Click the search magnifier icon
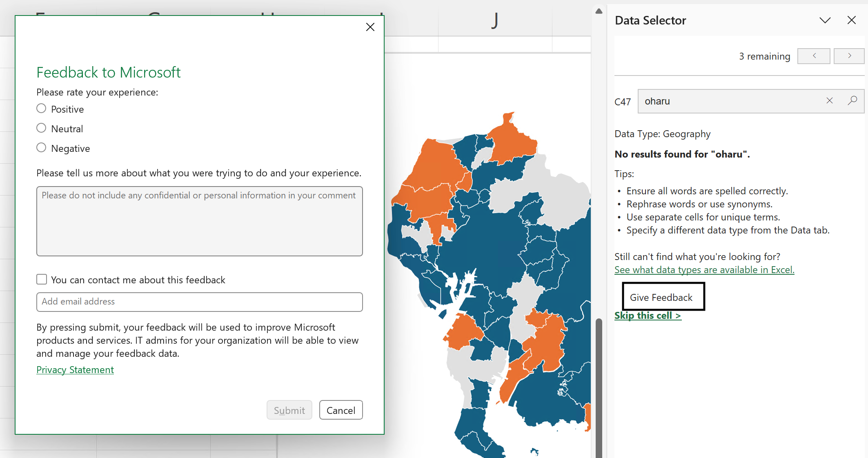Screen dimensions: 868x458 [x=852, y=101]
